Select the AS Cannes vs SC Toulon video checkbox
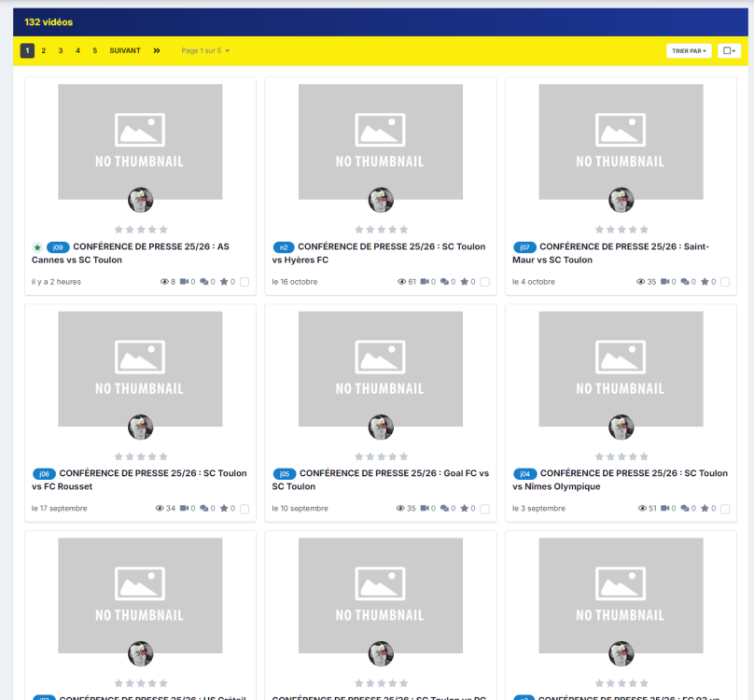The image size is (754, 700). (244, 282)
